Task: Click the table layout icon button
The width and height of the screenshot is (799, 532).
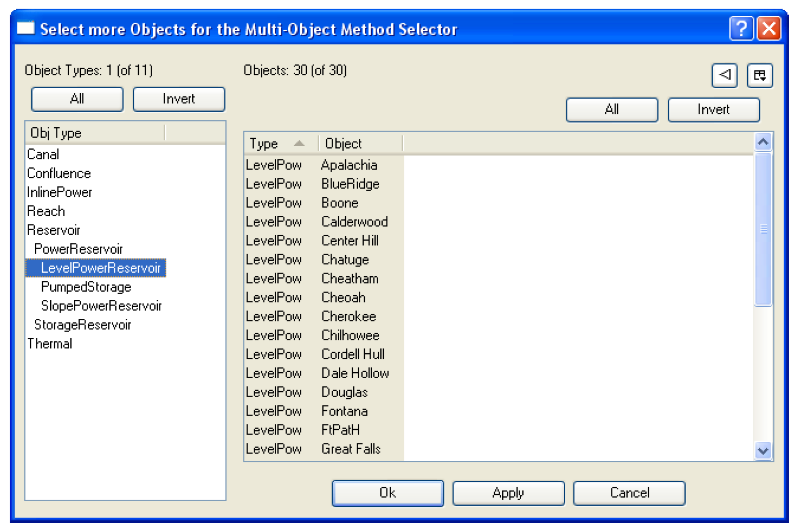Action: pos(760,75)
